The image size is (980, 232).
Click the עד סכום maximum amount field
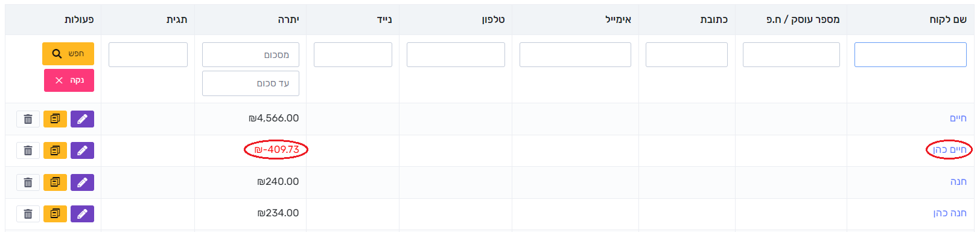(250, 83)
